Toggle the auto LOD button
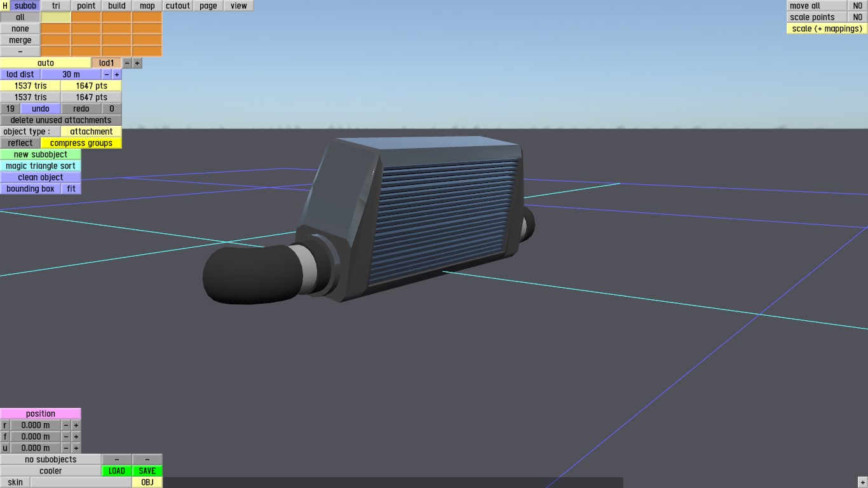The height and width of the screenshot is (488, 868). pyautogui.click(x=46, y=63)
